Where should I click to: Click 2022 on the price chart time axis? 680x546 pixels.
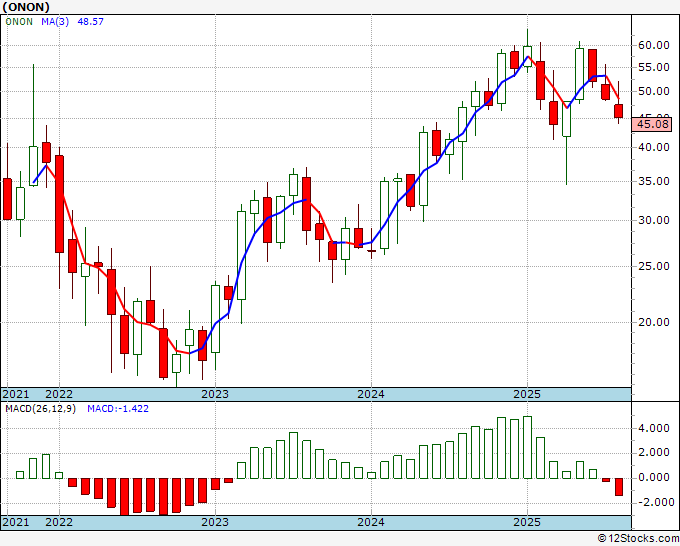point(59,394)
